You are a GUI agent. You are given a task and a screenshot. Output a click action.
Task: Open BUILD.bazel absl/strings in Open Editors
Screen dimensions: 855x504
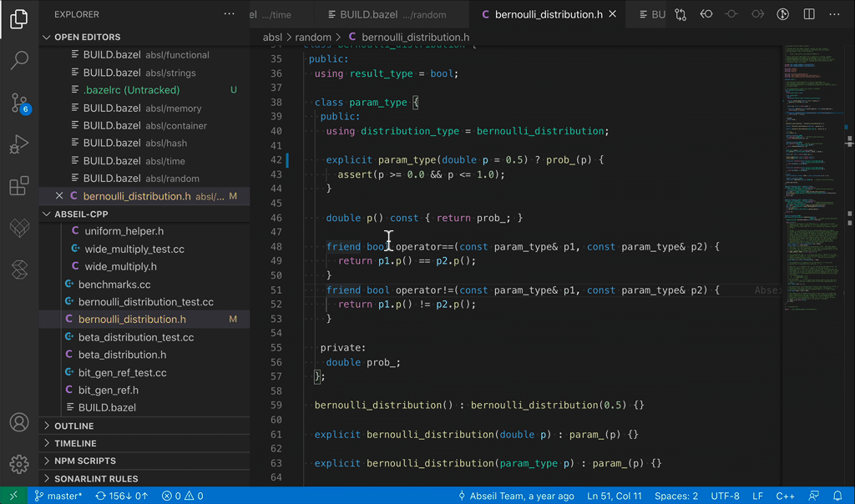[144, 73]
